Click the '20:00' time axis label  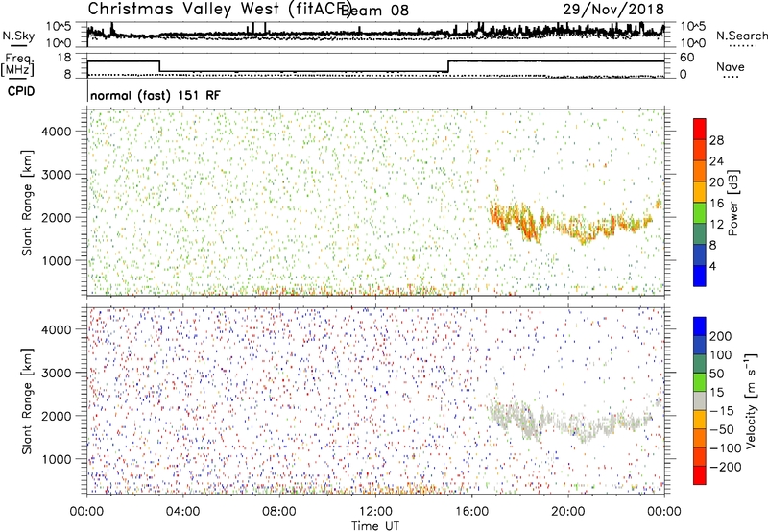click(x=568, y=512)
